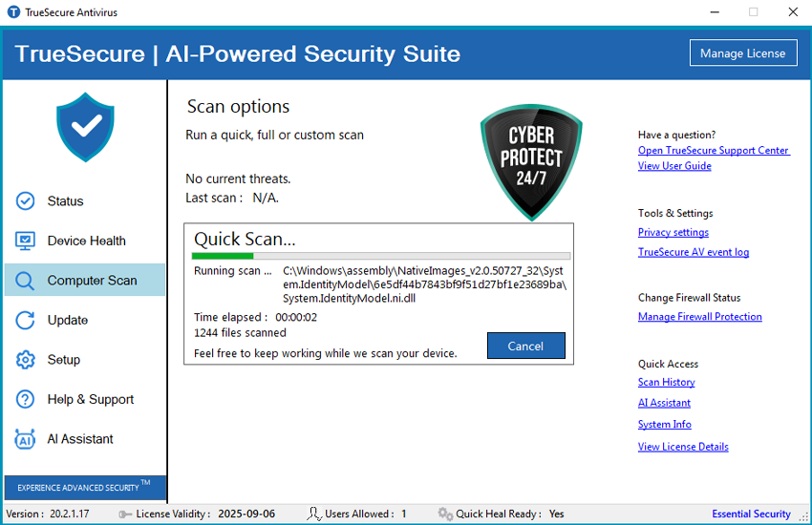Click the blue shield checkmark logo
The image size is (812, 525).
click(x=85, y=127)
